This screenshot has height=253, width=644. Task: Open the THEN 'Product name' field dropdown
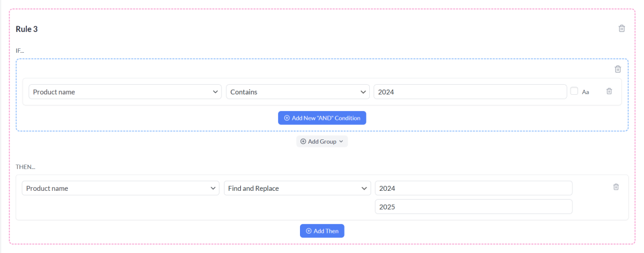point(120,188)
